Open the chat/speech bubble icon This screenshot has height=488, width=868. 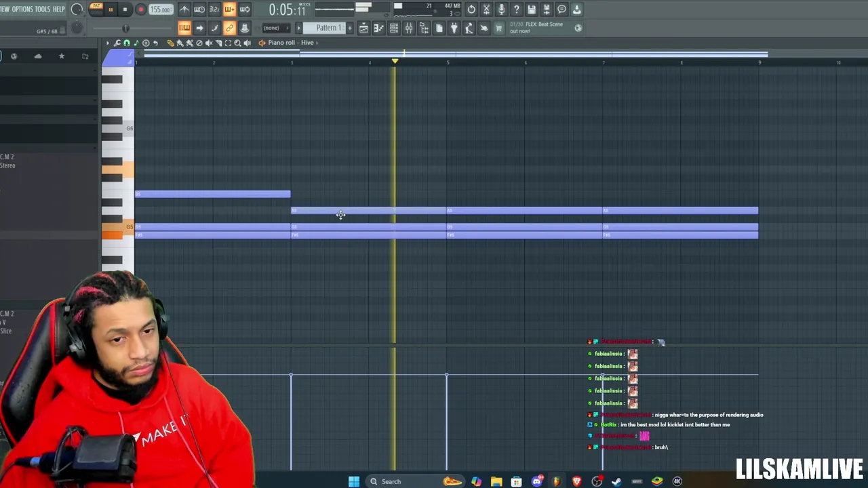point(561,9)
